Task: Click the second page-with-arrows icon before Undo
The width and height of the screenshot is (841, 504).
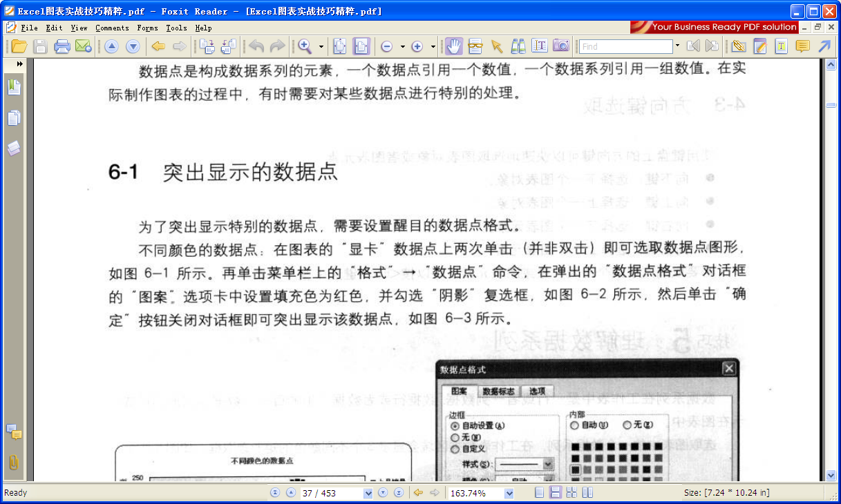Action: point(229,46)
